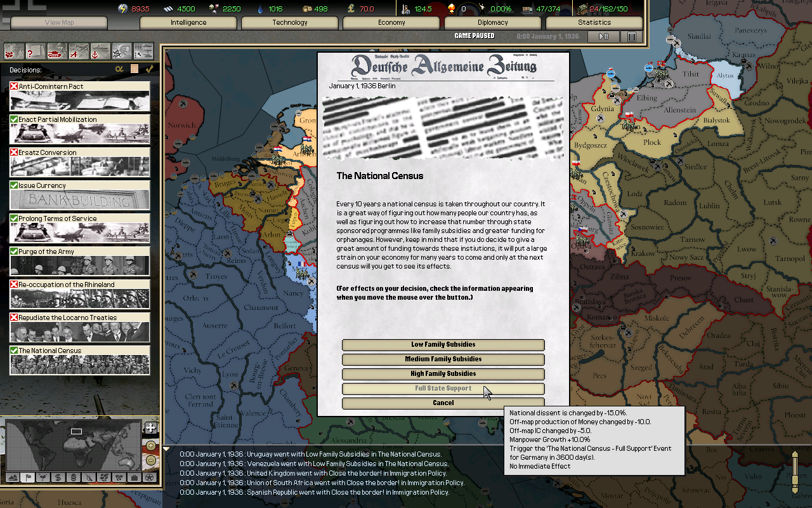Viewport: 812px width, 508px height.
Task: Choose Medium Family Subsidies
Action: click(x=443, y=359)
